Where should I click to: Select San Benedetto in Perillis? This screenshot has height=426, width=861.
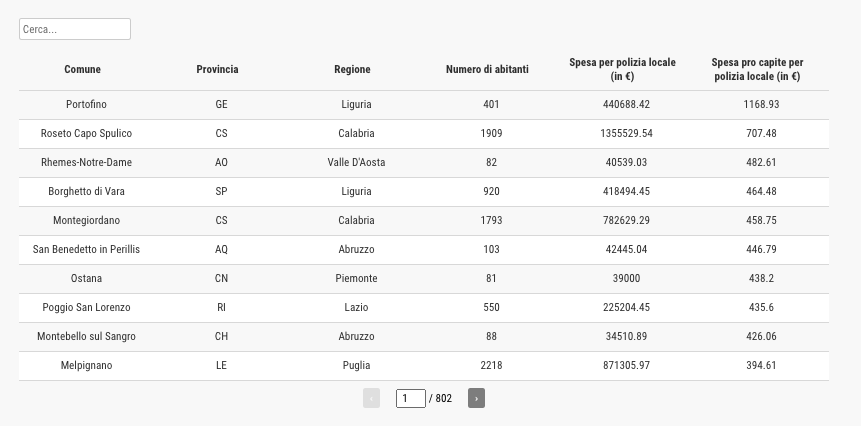click(86, 250)
